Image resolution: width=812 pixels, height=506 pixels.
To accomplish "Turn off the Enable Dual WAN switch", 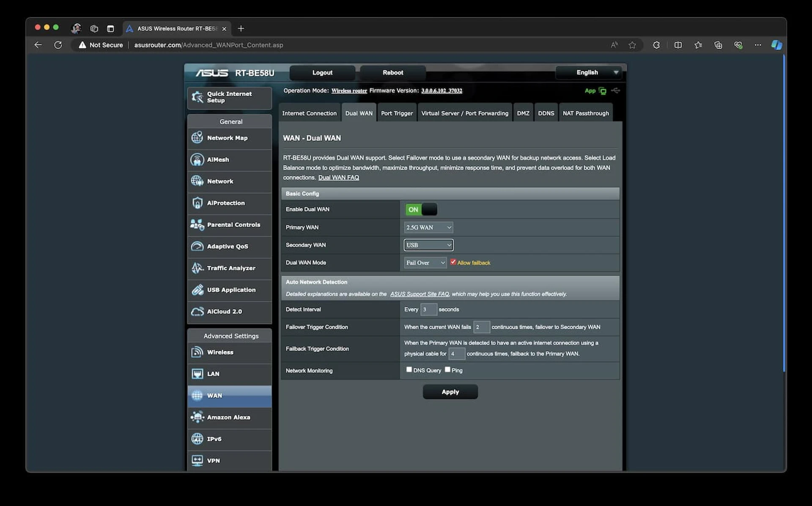I will click(421, 209).
